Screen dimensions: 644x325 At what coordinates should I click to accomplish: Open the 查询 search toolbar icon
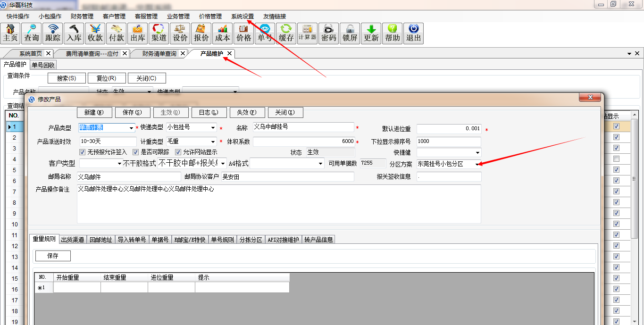(32, 33)
